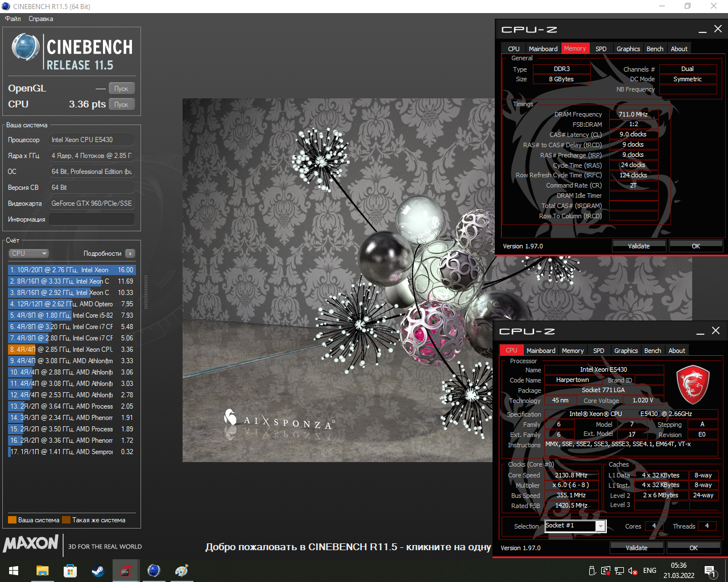Open Windows Start menu
Image resolution: width=728 pixels, height=582 pixels.
point(14,571)
